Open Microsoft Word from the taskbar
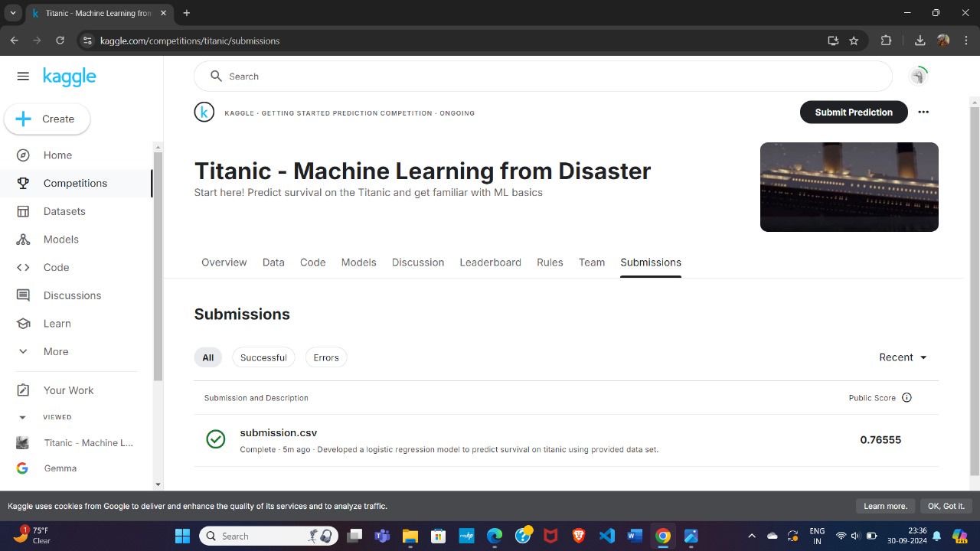Image resolution: width=980 pixels, height=551 pixels. [635, 536]
